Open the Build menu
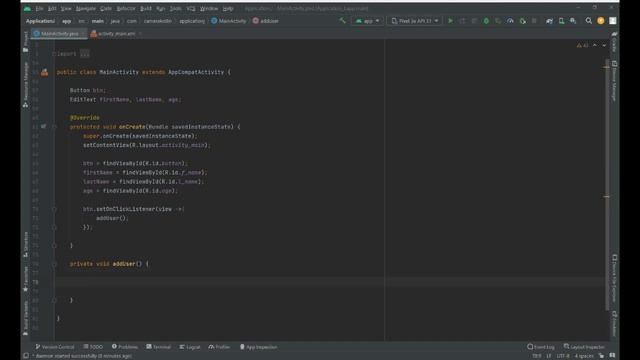Viewport: 640px width, 360px height. (146, 8)
